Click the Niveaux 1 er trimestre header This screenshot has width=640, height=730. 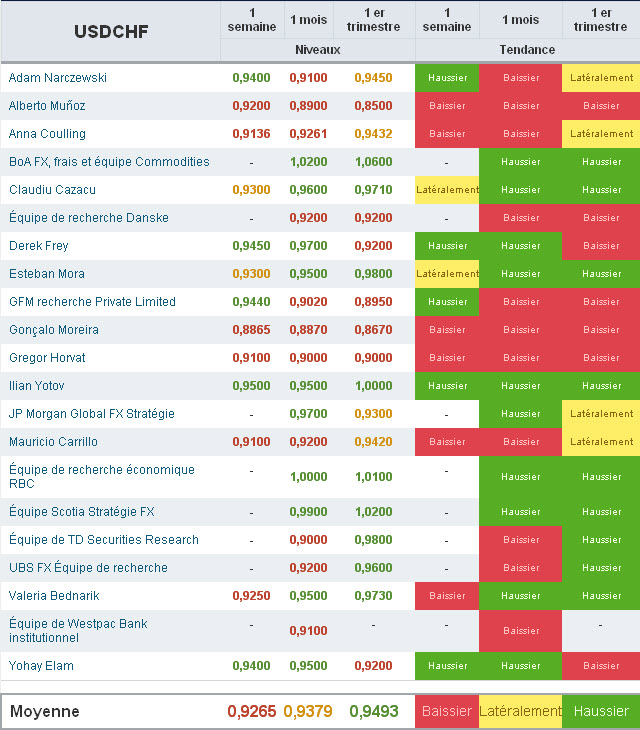point(373,20)
